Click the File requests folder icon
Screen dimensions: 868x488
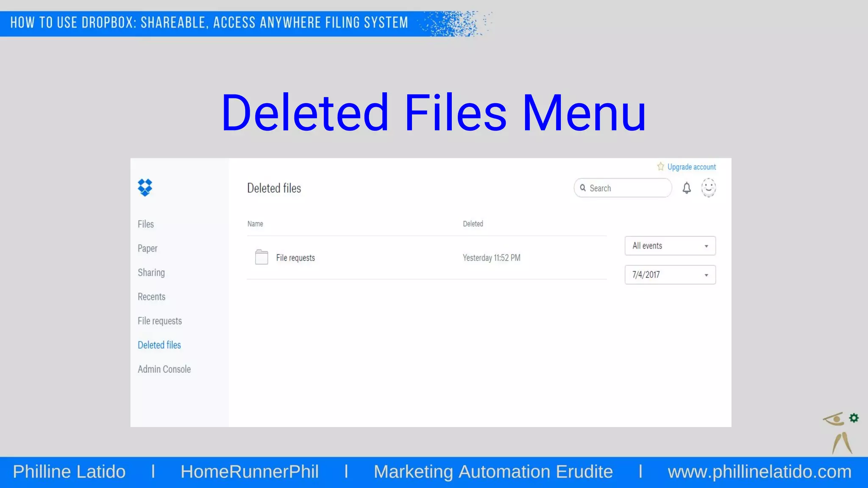coord(262,257)
